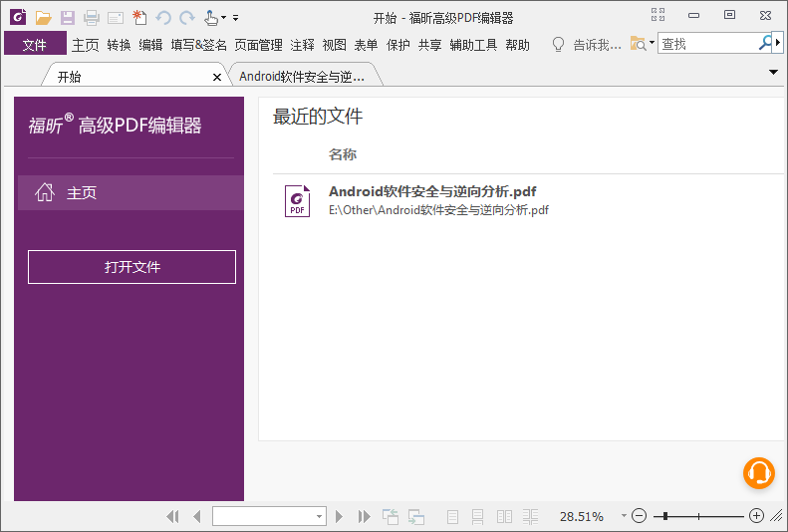Click the next search result arrow

[x=778, y=43]
